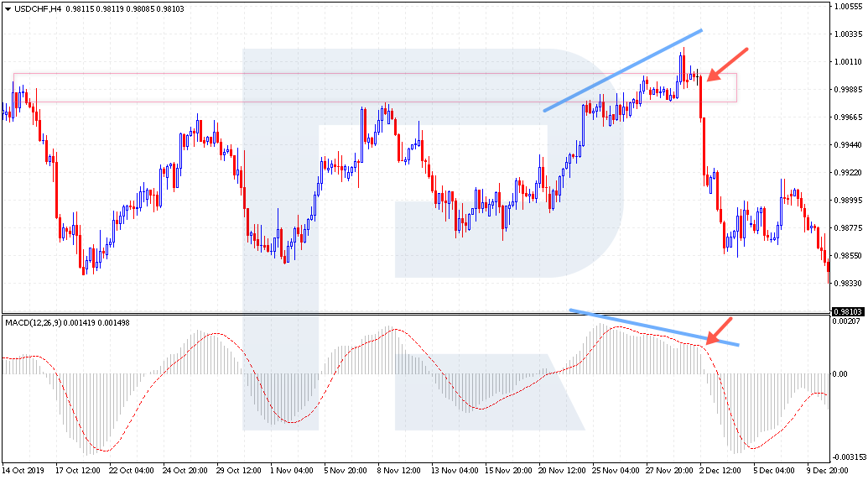Viewport: 868px width, 480px height.
Task: Click the 1.00555 level on price scale
Action: (x=848, y=6)
